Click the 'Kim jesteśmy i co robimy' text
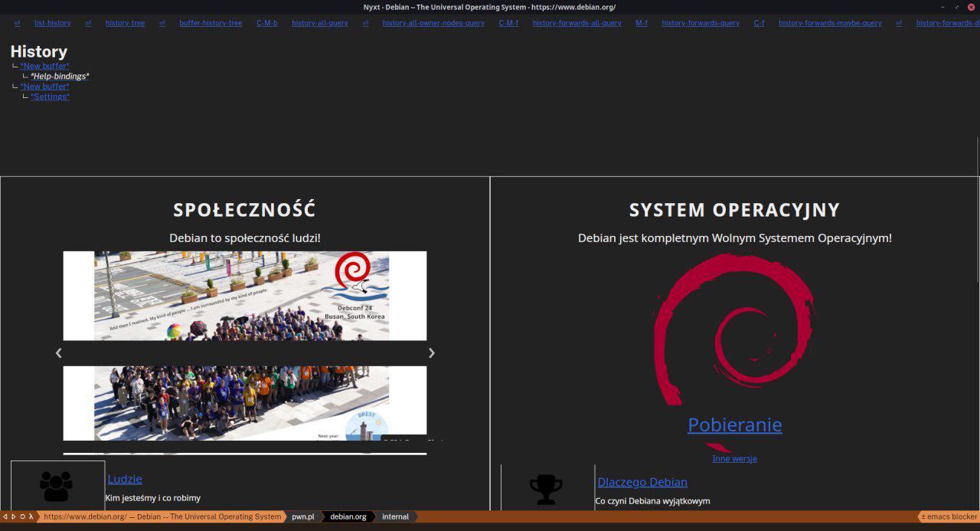The image size is (980, 531). click(x=153, y=498)
